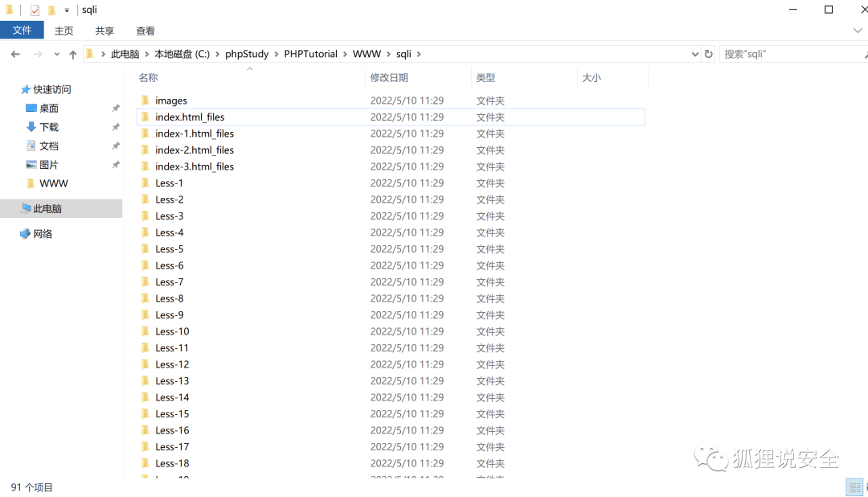Sort by 名称 column header
The width and height of the screenshot is (868, 497).
tap(149, 77)
